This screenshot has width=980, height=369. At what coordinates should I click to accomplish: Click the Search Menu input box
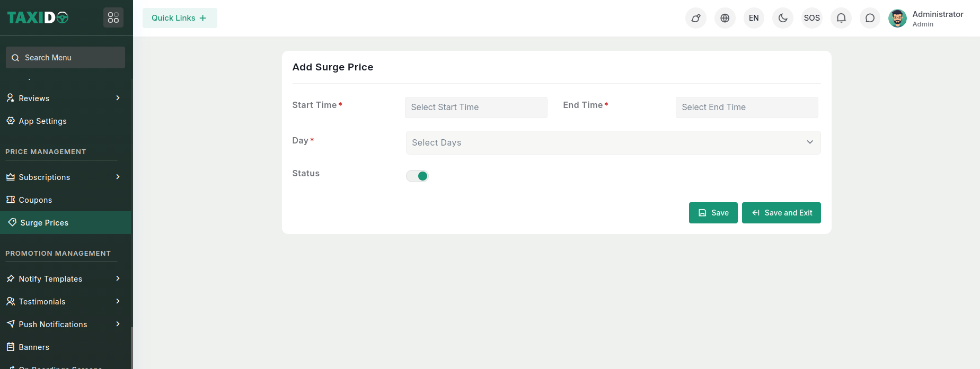click(x=66, y=58)
